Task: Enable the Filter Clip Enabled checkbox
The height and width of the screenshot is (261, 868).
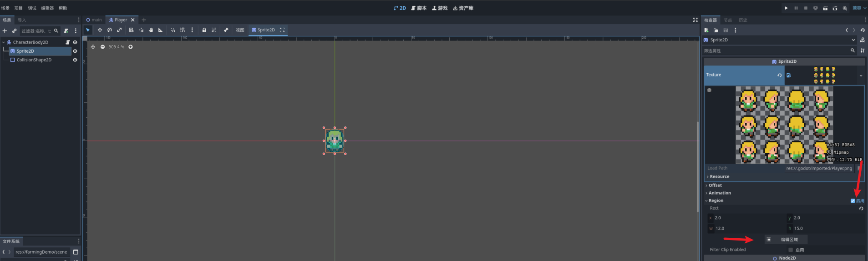Action: 791,250
